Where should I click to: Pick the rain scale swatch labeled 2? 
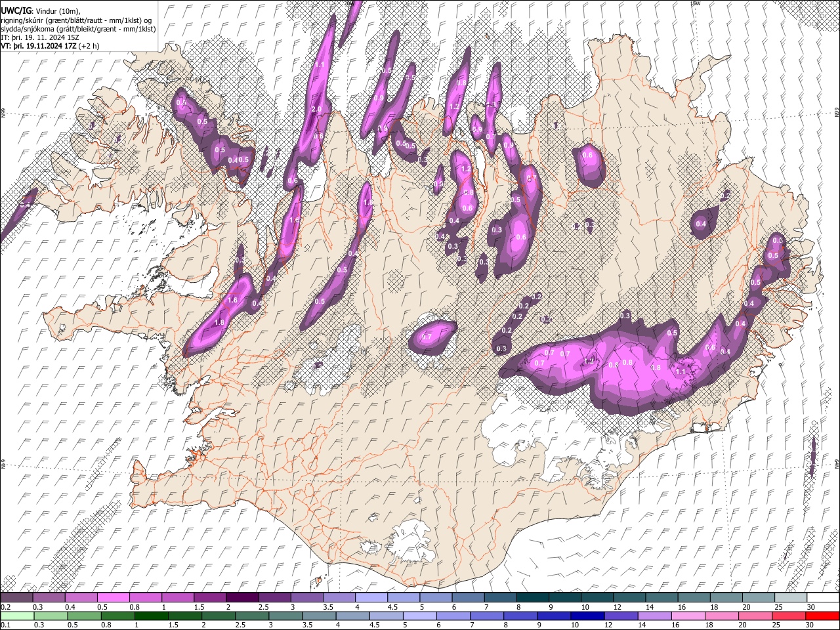point(219,616)
